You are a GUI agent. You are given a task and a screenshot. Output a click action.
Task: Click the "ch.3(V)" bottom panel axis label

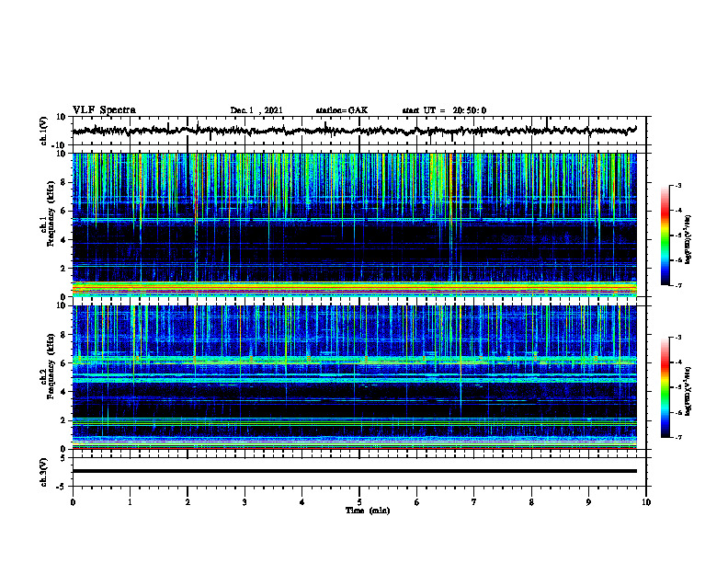pyautogui.click(x=44, y=472)
